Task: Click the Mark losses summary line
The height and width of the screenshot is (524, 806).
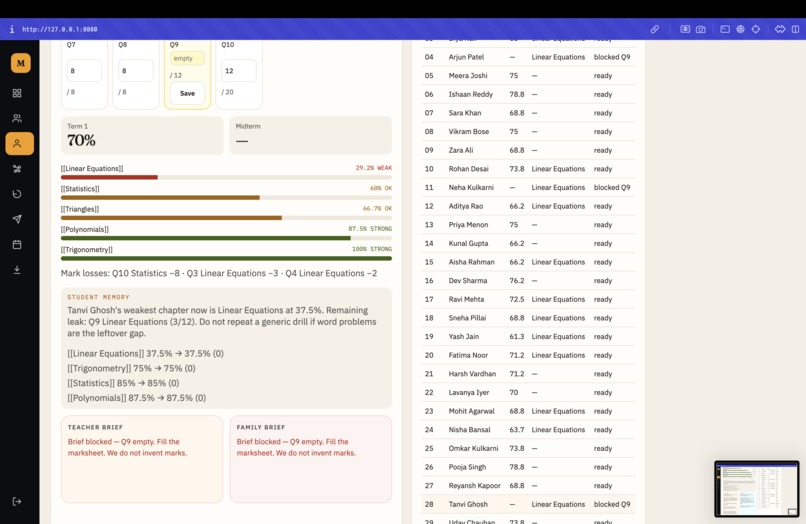Action: pyautogui.click(x=219, y=273)
